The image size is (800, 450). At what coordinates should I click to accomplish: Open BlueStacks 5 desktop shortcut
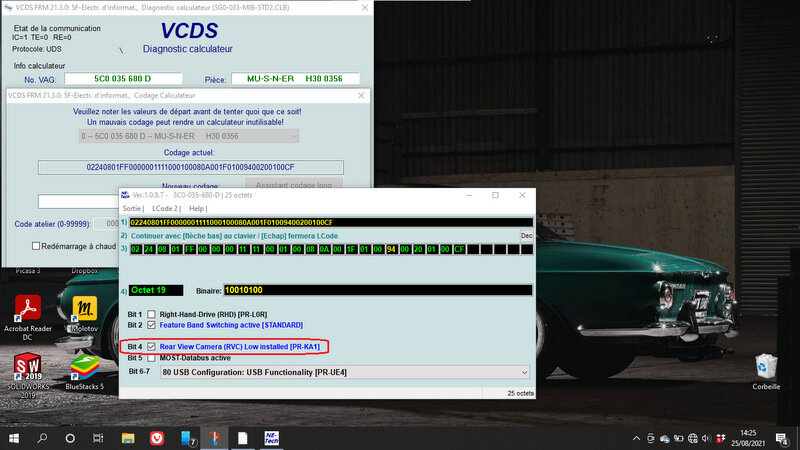pyautogui.click(x=85, y=372)
